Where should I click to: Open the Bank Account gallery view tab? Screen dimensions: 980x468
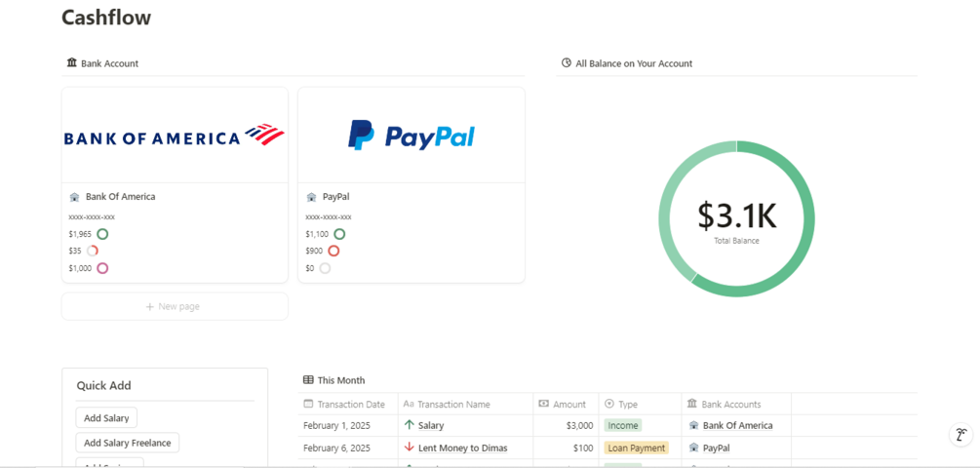click(x=103, y=63)
